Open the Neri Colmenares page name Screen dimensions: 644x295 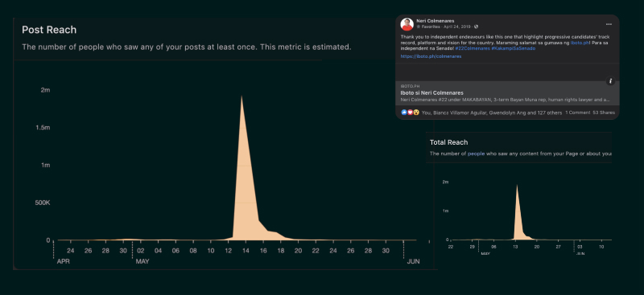tap(435, 21)
